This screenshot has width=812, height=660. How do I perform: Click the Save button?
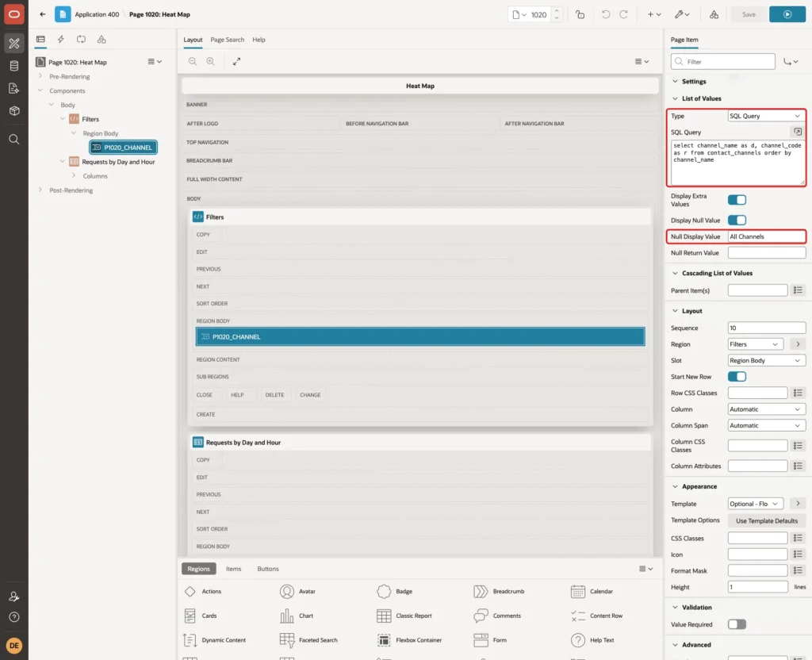point(749,14)
